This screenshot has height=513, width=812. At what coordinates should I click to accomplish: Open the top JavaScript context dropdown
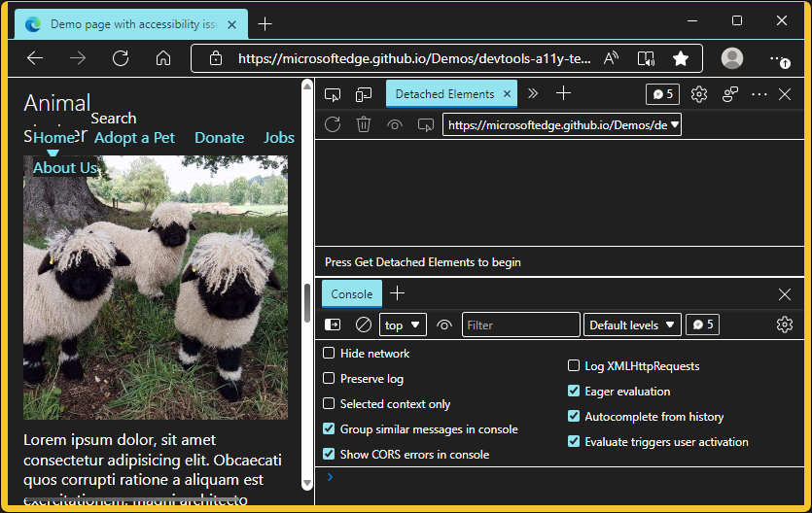point(403,325)
